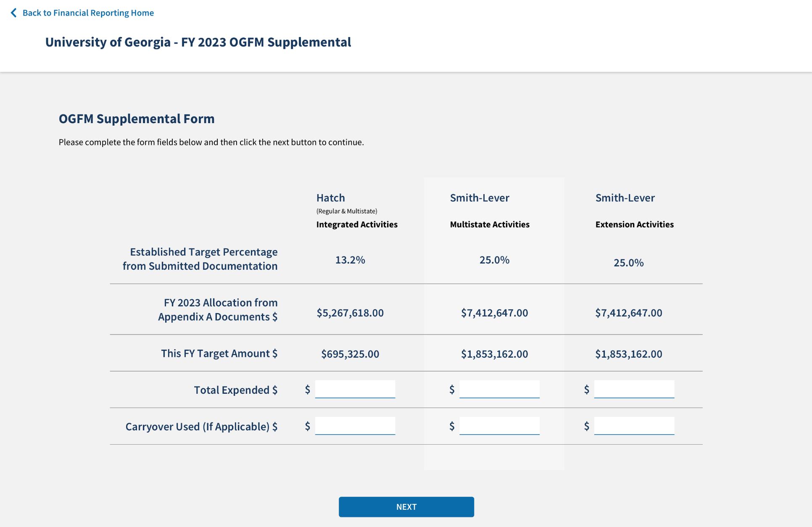Click the University of Georgia page title

click(x=198, y=42)
